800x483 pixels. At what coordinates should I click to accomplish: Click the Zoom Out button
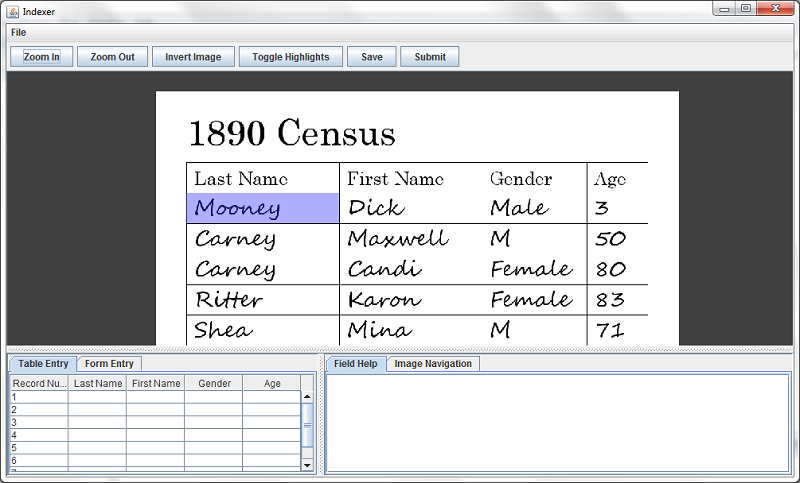[112, 57]
